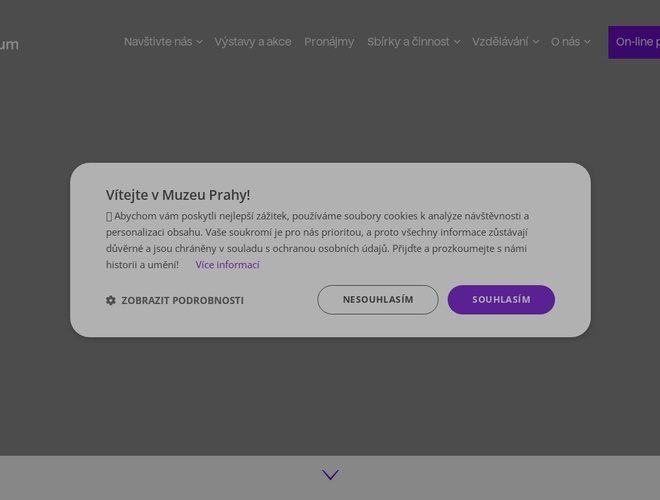Viewport: 660px width, 500px height.
Task: Open the Výstavy a akce menu item
Action: [253, 42]
